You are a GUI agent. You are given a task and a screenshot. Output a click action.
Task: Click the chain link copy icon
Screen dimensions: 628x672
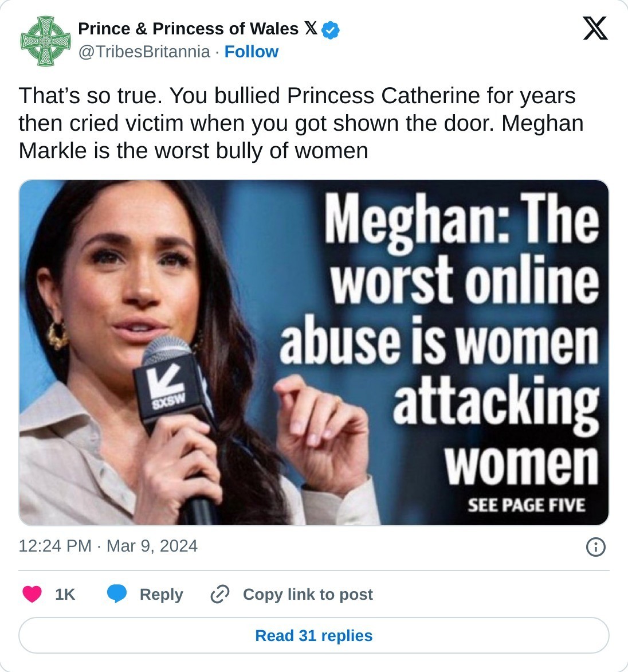(220, 595)
